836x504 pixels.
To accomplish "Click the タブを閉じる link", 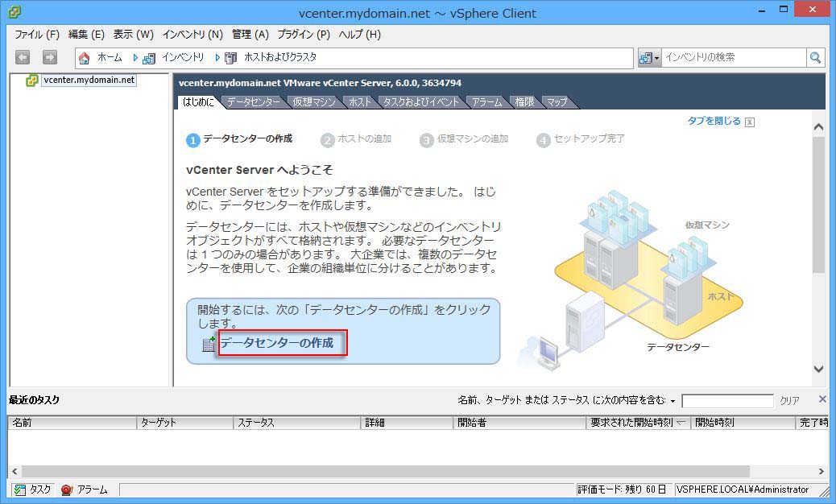I will (714, 121).
